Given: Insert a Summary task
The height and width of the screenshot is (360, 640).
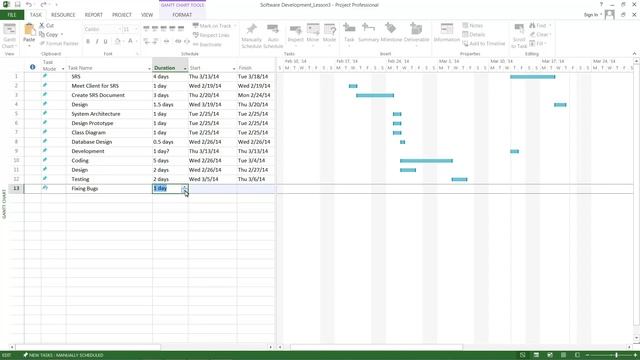Looking at the screenshot, I should click(369, 33).
